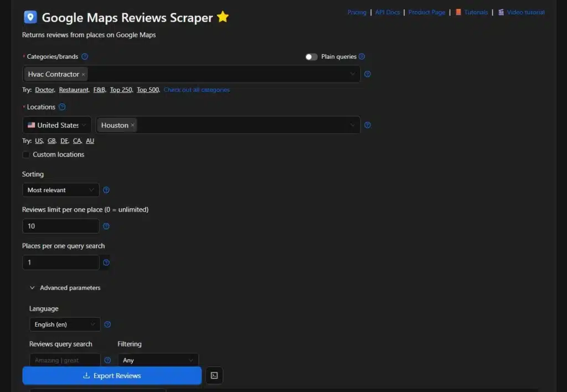The width and height of the screenshot is (567, 392).
Task: Check the Custom locations checkbox
Action: click(x=26, y=154)
